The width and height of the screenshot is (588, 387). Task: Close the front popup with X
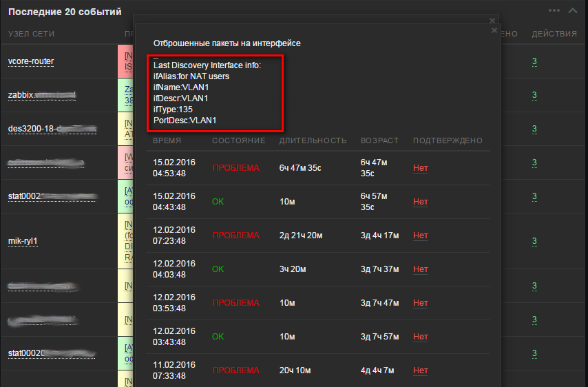coord(494,30)
